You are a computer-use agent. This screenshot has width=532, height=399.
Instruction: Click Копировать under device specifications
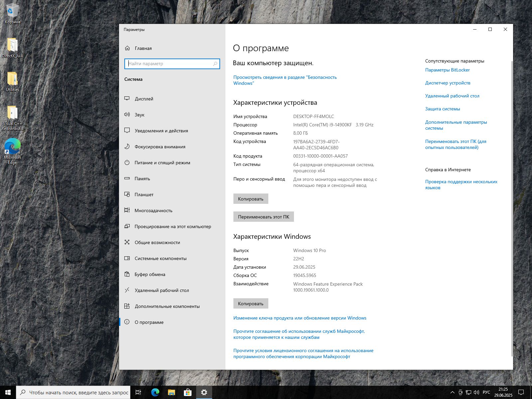[251, 199]
